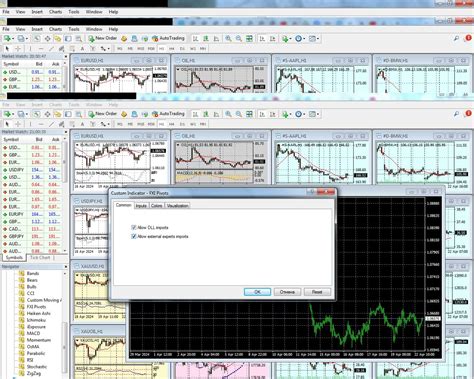Click New Order in the lowest toolbar
Screen dimensions: 474x379
coord(103,114)
